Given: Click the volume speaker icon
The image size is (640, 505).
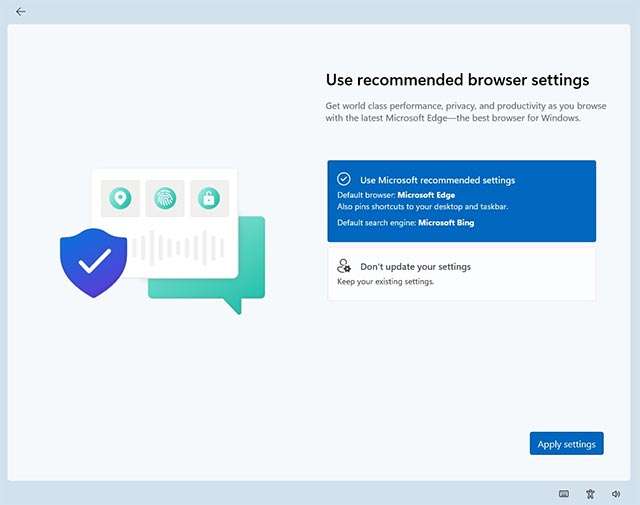Looking at the screenshot, I should click(x=616, y=494).
